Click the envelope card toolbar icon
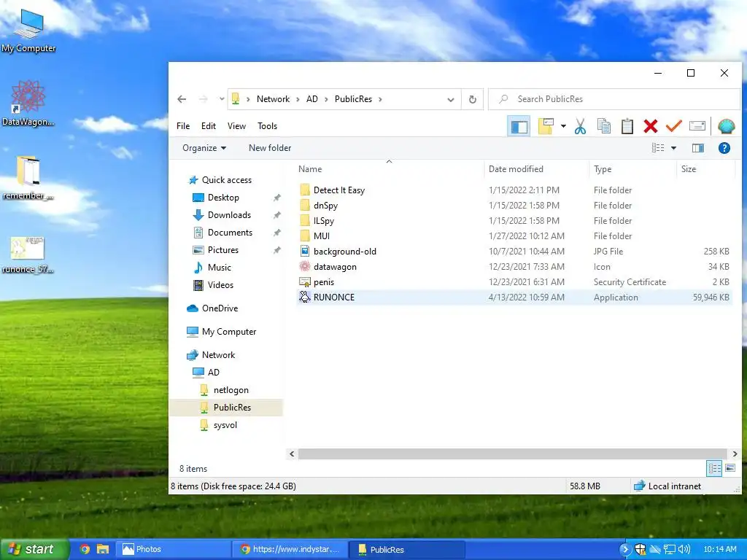 coord(697,126)
